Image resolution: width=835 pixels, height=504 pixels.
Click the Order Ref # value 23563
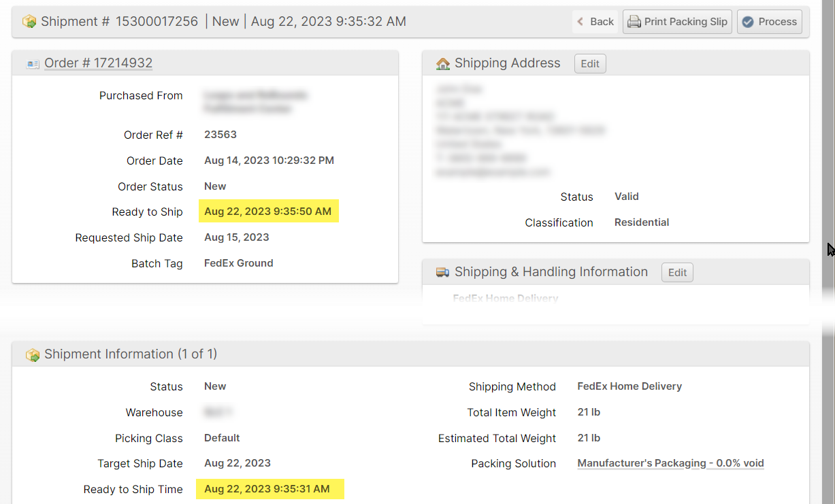click(x=220, y=135)
